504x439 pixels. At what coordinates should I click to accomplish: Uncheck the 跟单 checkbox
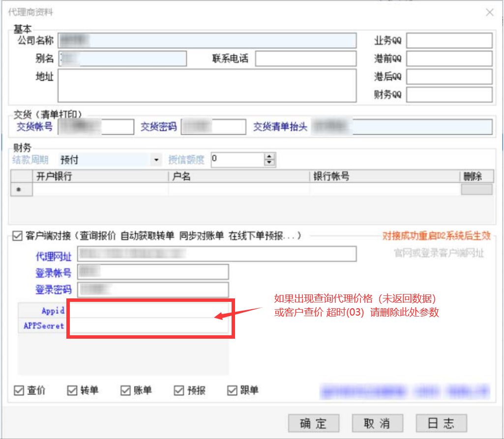tap(232, 390)
